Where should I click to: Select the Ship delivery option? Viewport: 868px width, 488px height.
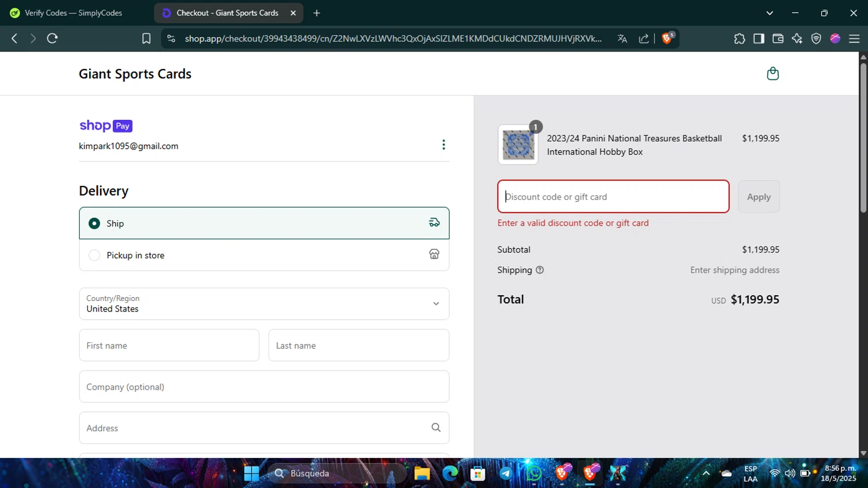point(264,223)
